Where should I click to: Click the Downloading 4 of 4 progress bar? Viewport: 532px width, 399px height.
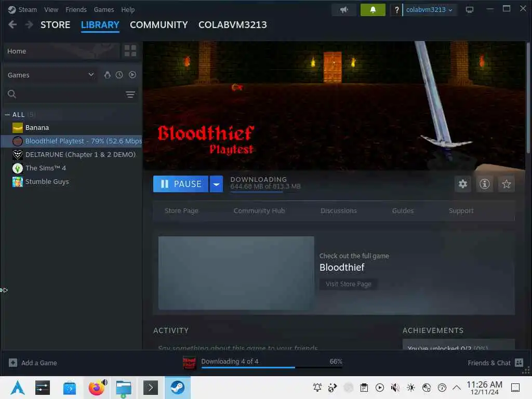[272, 367]
